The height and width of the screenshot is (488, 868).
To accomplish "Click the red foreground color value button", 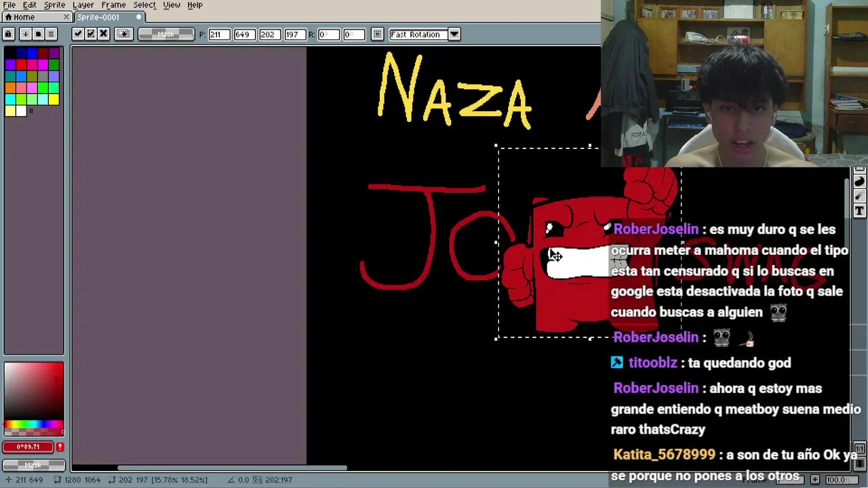I will pos(28,447).
